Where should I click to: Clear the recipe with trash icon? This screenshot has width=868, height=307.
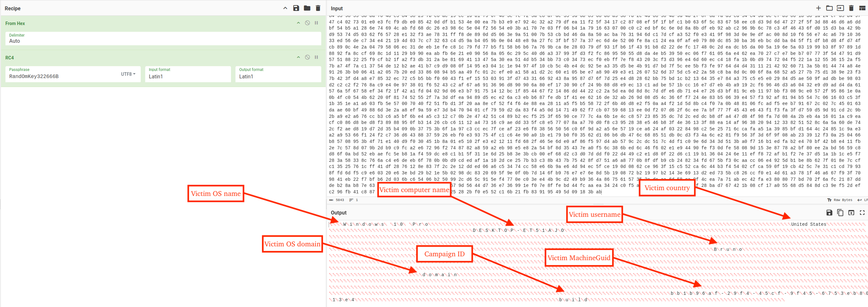(318, 8)
